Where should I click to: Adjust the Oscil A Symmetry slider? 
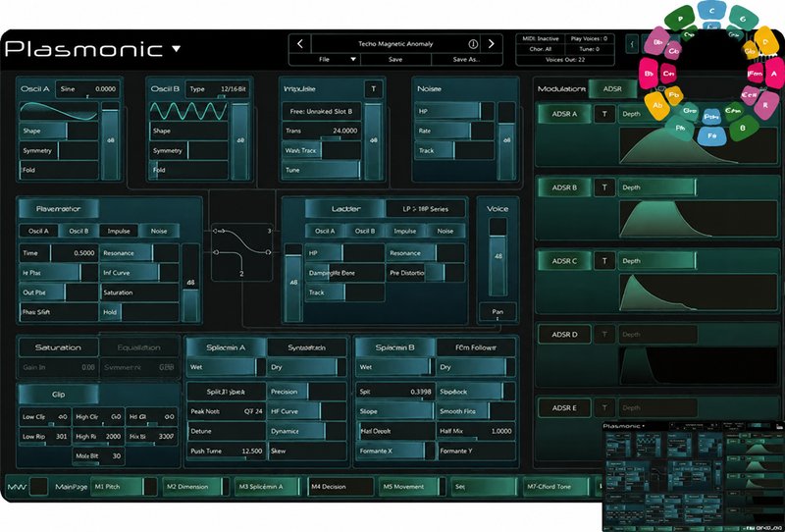[x=59, y=150]
